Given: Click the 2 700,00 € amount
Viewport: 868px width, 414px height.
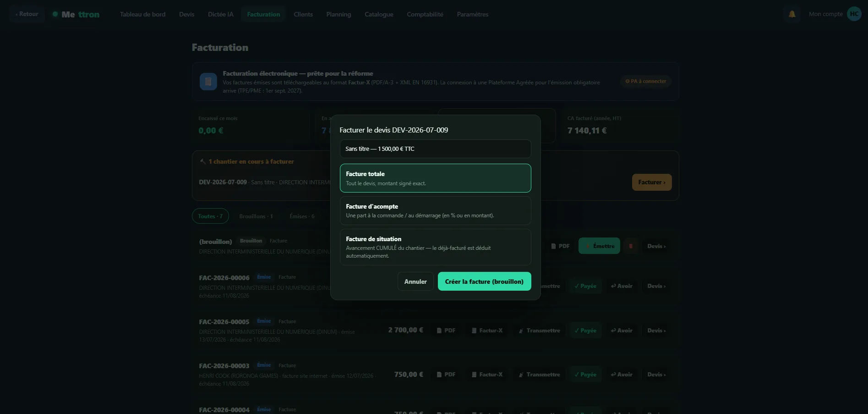Looking at the screenshot, I should click(x=406, y=330).
